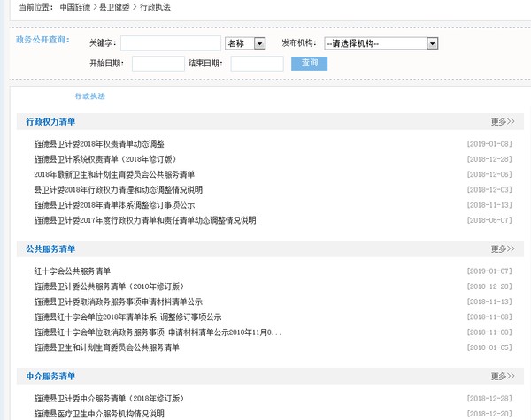Image resolution: width=531 pixels, height=420 pixels.
Task: Click the date [2018-12-20]
Action: point(489,414)
